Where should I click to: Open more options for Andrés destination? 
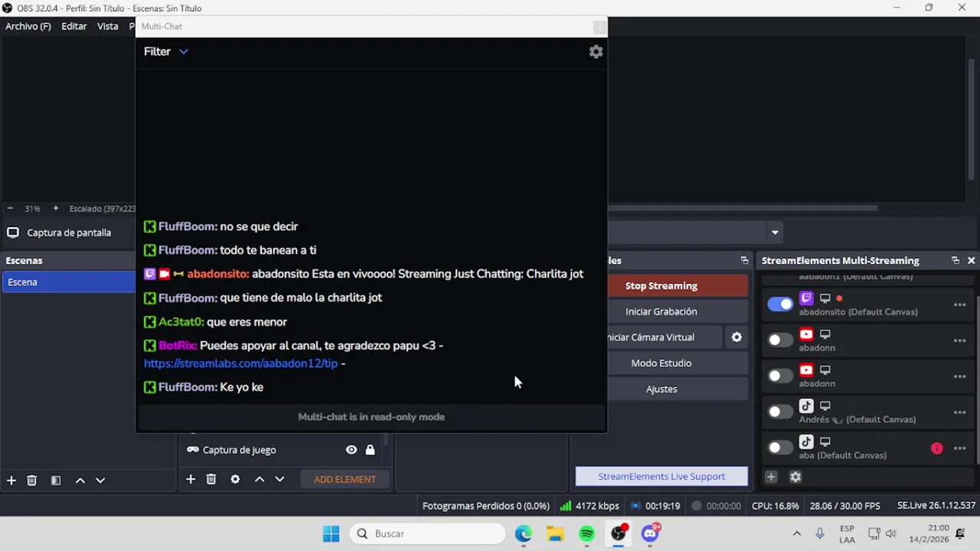pos(959,412)
